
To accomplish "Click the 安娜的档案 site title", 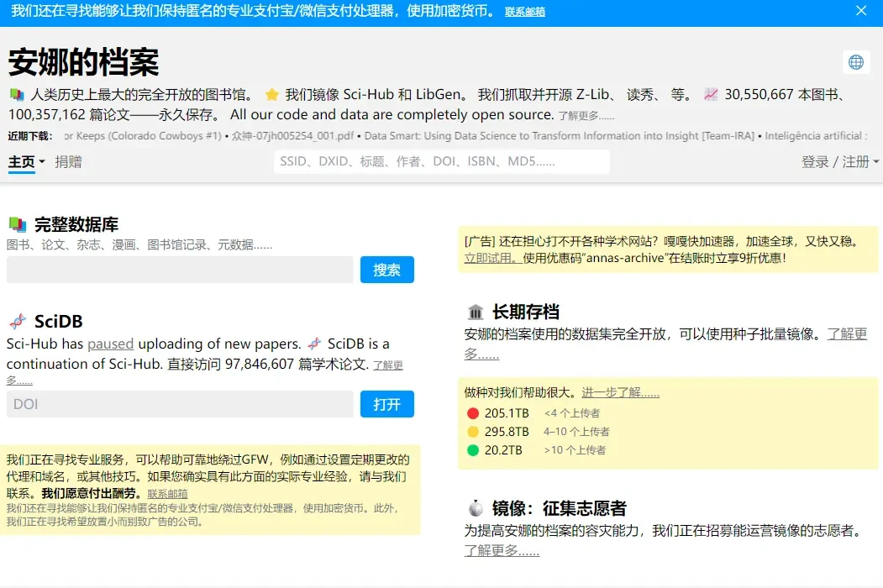I will [x=83, y=62].
